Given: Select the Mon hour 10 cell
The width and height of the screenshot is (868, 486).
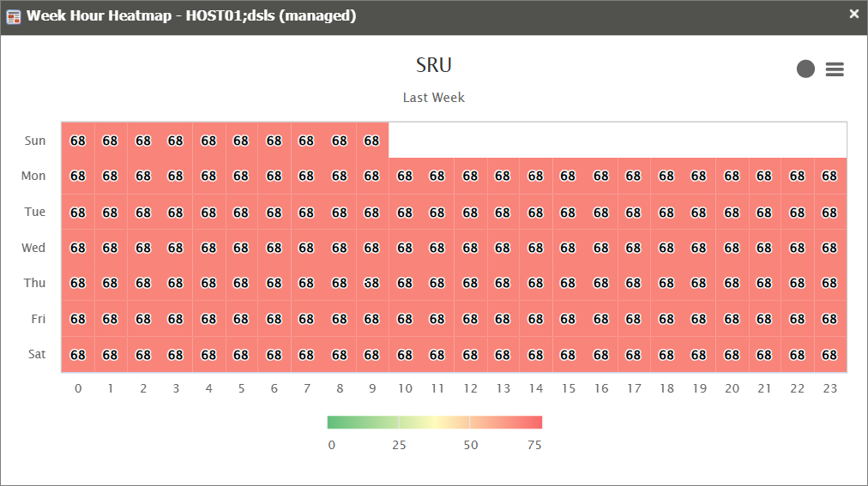Looking at the screenshot, I should click(x=405, y=176).
